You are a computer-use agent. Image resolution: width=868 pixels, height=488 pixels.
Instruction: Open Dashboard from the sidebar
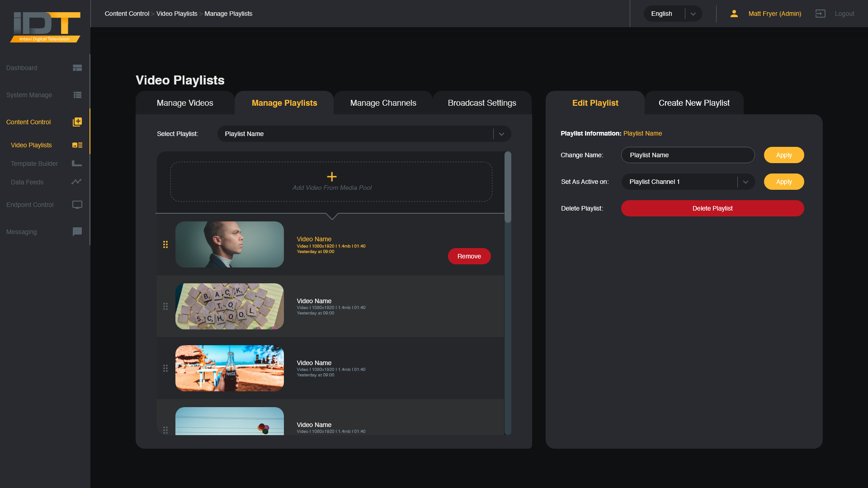tap(44, 68)
